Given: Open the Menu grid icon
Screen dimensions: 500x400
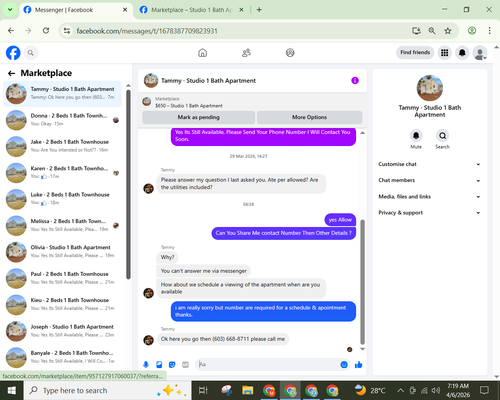Looking at the screenshot, I should pos(444,53).
